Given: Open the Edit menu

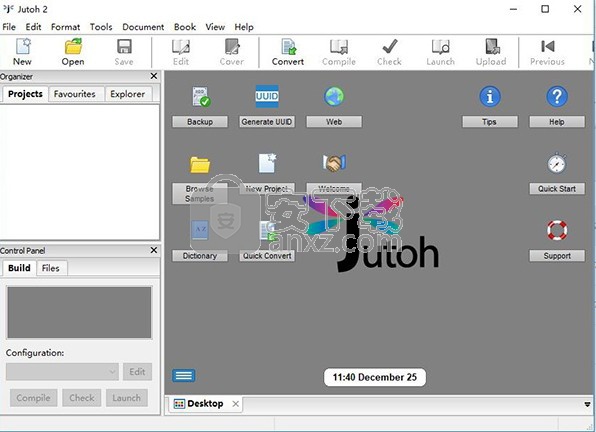Looking at the screenshot, I should tap(33, 27).
